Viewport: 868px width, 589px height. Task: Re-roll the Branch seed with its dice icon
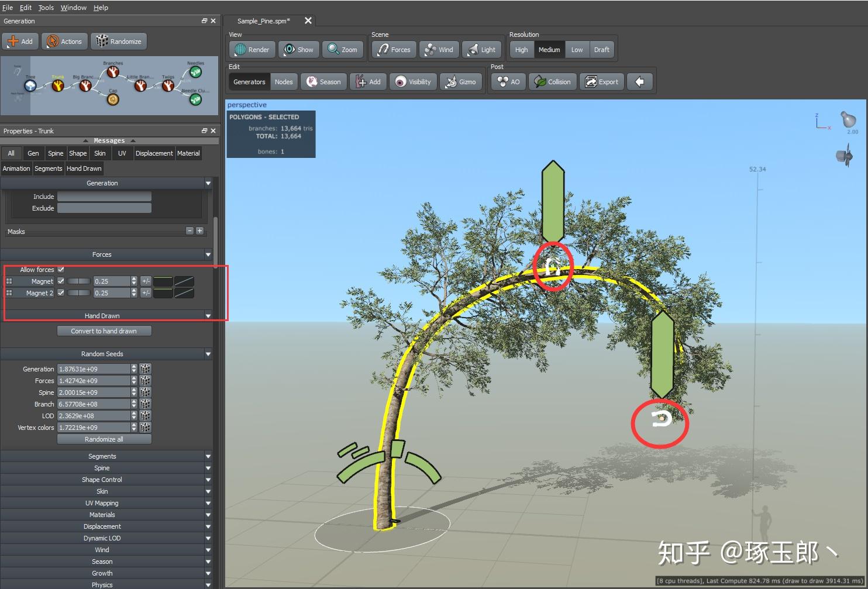(x=144, y=404)
